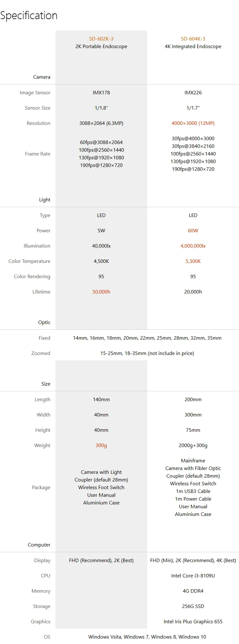Click the highlighted 60W power value

click(x=193, y=231)
